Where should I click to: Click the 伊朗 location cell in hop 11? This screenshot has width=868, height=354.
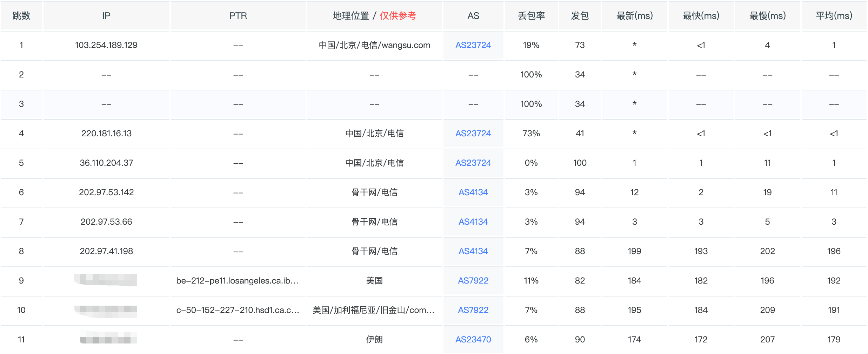[374, 340]
